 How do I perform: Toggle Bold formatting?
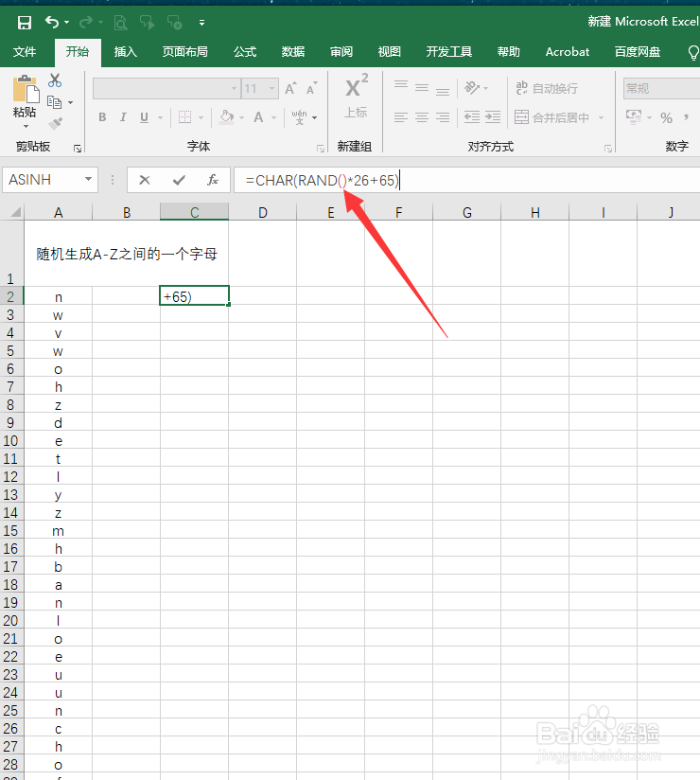(x=102, y=117)
